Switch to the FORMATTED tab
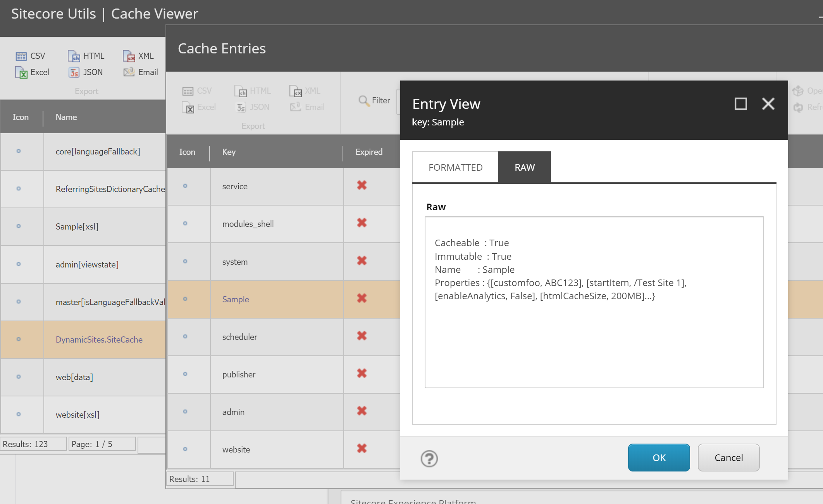Image resolution: width=823 pixels, height=504 pixels. click(455, 167)
